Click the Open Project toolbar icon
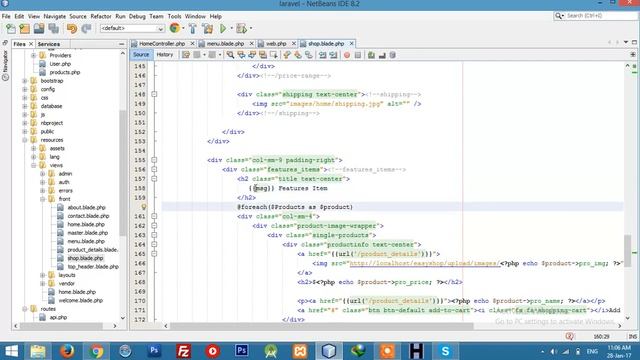The height and width of the screenshot is (360, 640). tap(39, 29)
